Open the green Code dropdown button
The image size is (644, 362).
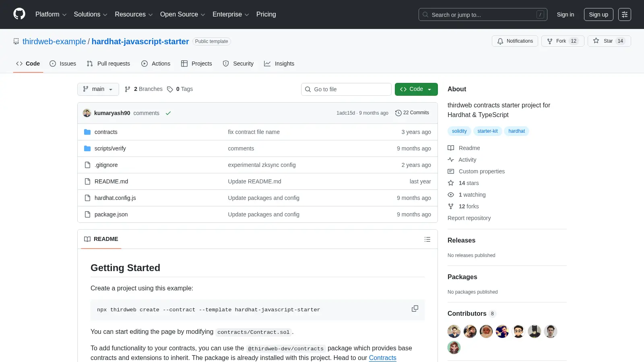416,89
